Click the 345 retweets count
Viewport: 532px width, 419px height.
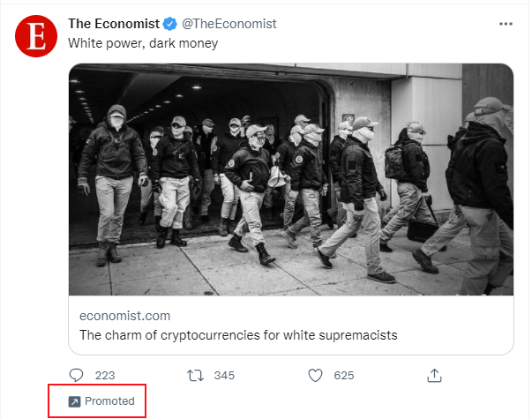point(224,376)
